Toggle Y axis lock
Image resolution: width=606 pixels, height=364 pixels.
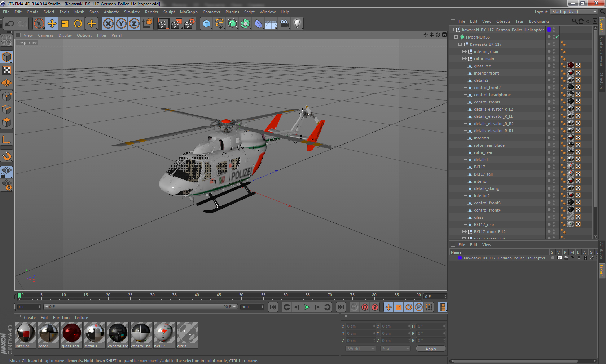pos(121,24)
